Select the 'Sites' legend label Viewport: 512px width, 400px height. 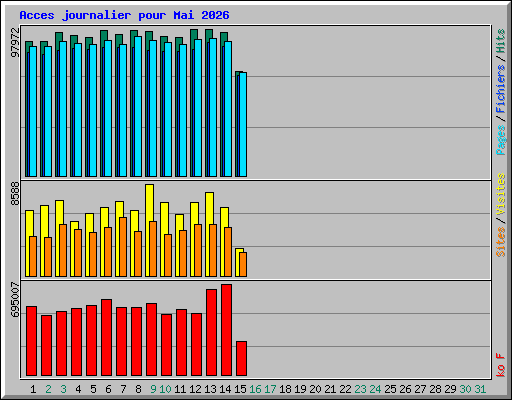pyautogui.click(x=500, y=242)
